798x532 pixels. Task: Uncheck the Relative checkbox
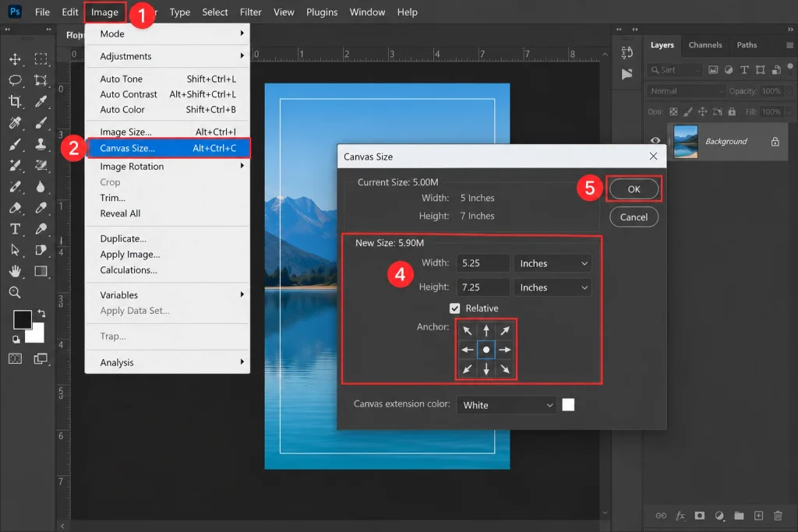[454, 308]
